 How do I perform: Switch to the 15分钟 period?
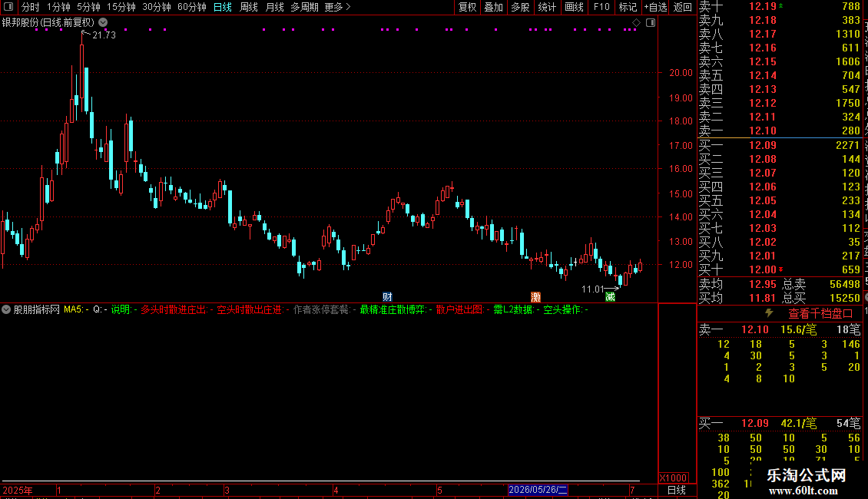(x=121, y=7)
